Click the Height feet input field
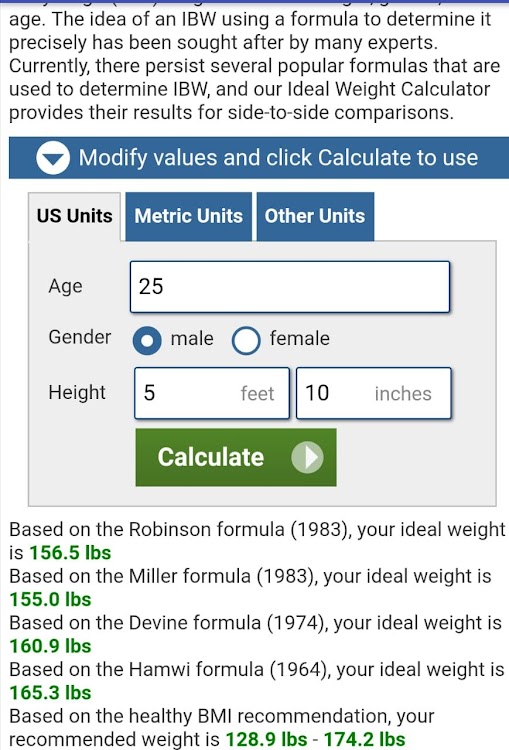Screen dimensions: 509x750 (x=212, y=393)
